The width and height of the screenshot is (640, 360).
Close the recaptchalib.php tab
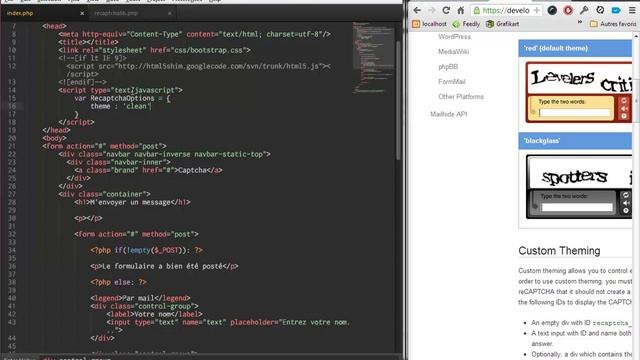(x=169, y=13)
